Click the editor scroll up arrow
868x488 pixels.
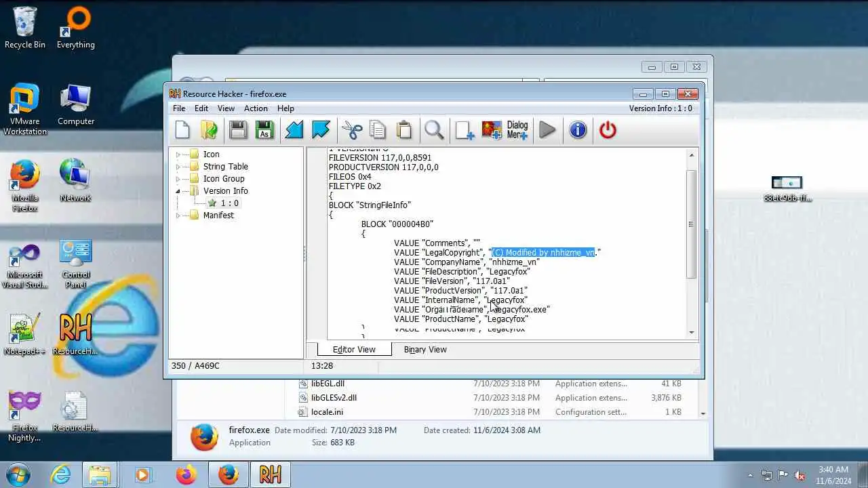click(692, 155)
